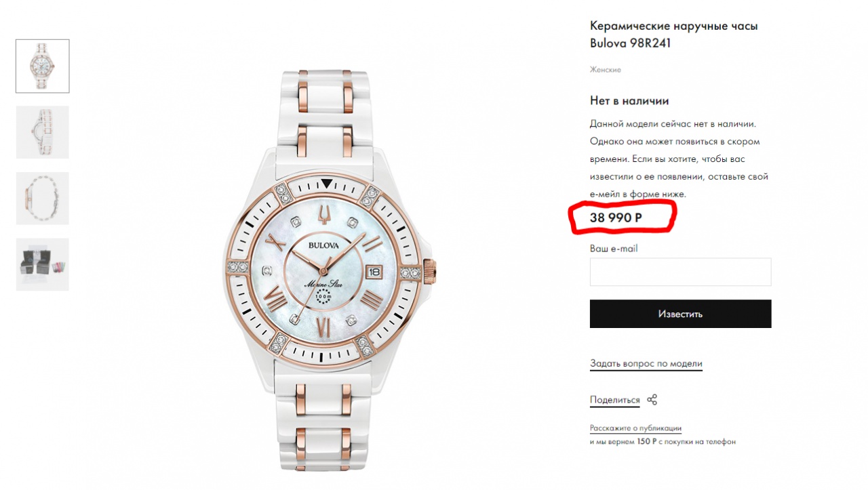This screenshot has width=868, height=490.
Task: Select the gift box packaging thumbnail
Action: tap(43, 264)
